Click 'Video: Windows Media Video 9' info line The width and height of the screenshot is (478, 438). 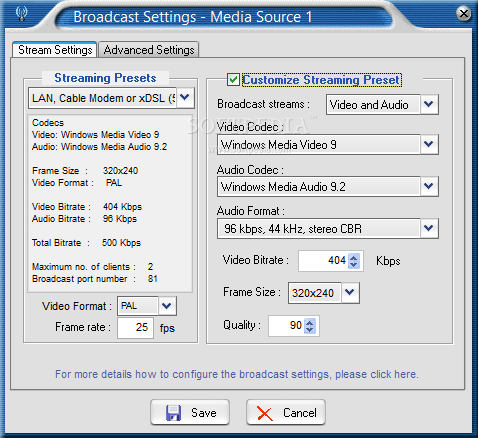pyautogui.click(x=96, y=135)
